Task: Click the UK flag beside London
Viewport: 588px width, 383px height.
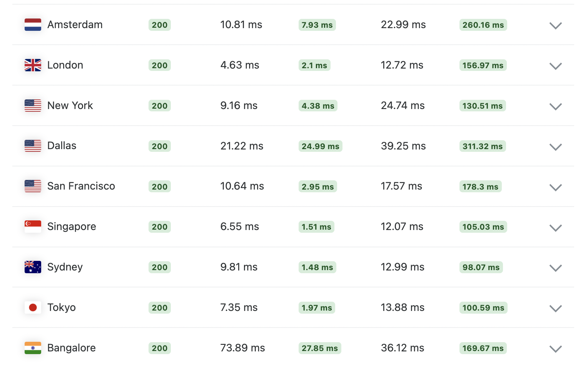Action: click(33, 65)
